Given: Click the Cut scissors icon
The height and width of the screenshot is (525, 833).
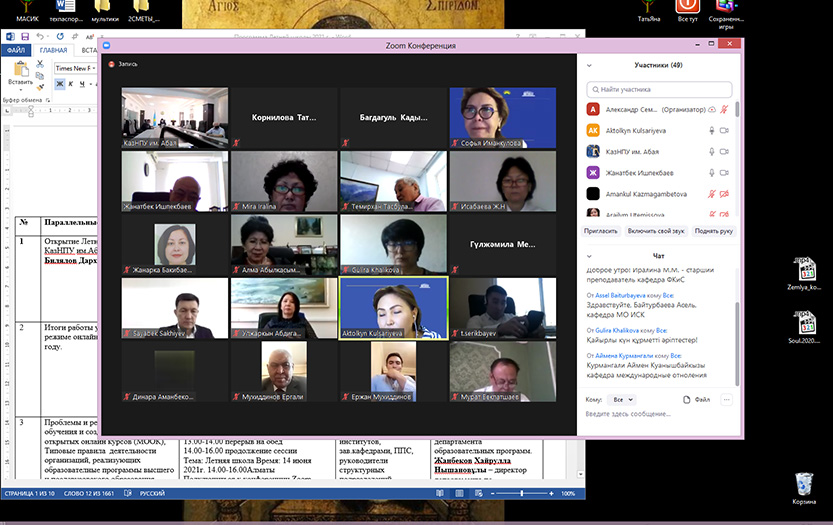Looking at the screenshot, I should pyautogui.click(x=39, y=63).
